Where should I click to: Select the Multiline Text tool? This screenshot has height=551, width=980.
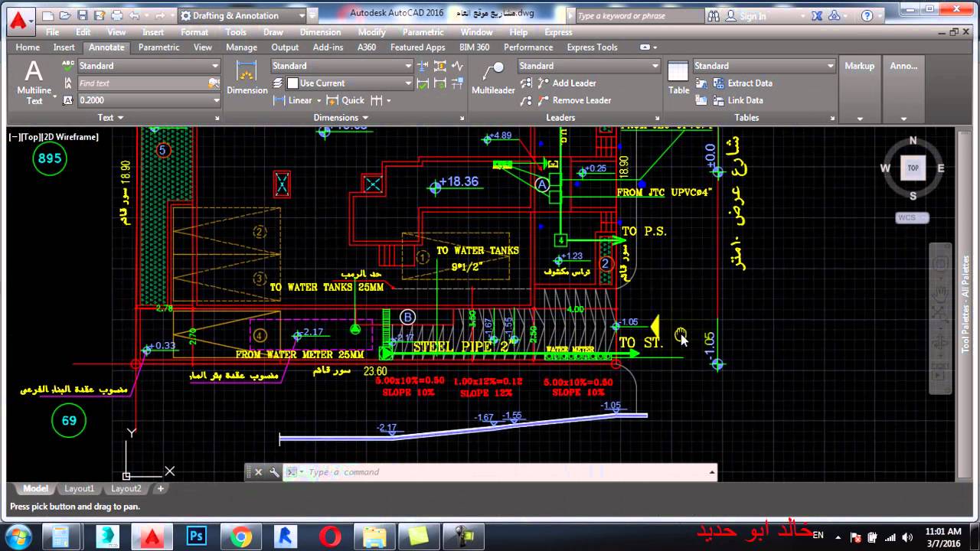[34, 82]
